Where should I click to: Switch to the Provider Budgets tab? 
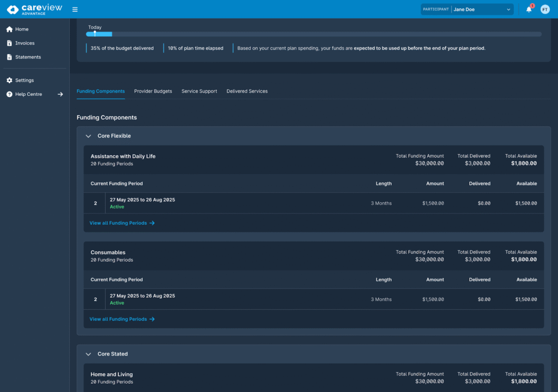pos(153,91)
